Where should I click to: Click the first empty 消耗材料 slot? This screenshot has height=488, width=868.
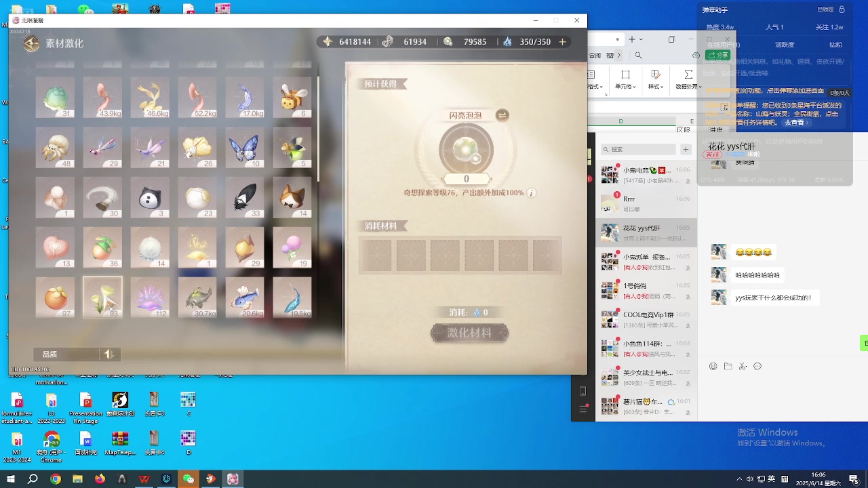coord(377,256)
